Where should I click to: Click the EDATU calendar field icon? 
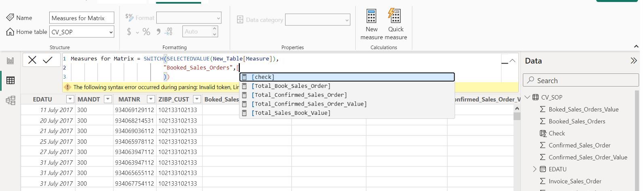(543, 169)
